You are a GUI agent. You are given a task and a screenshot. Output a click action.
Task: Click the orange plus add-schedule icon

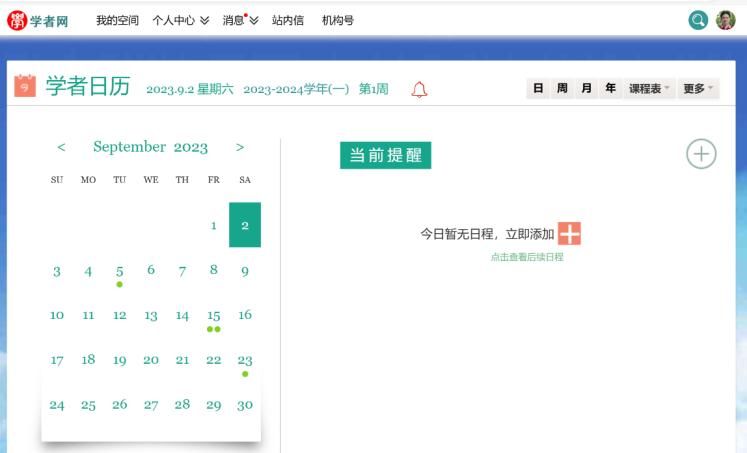(x=569, y=234)
